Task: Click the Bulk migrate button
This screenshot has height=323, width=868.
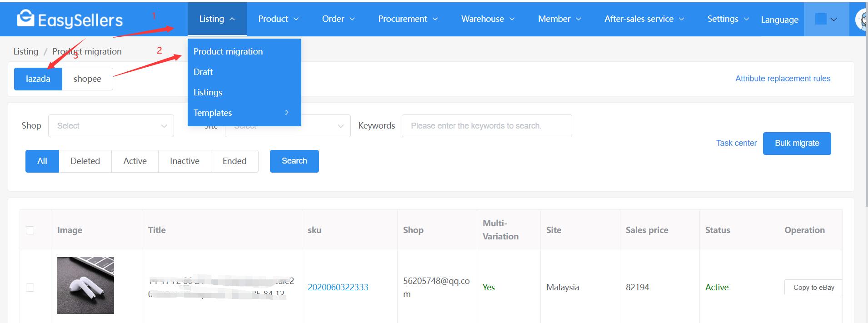Action: coord(797,143)
